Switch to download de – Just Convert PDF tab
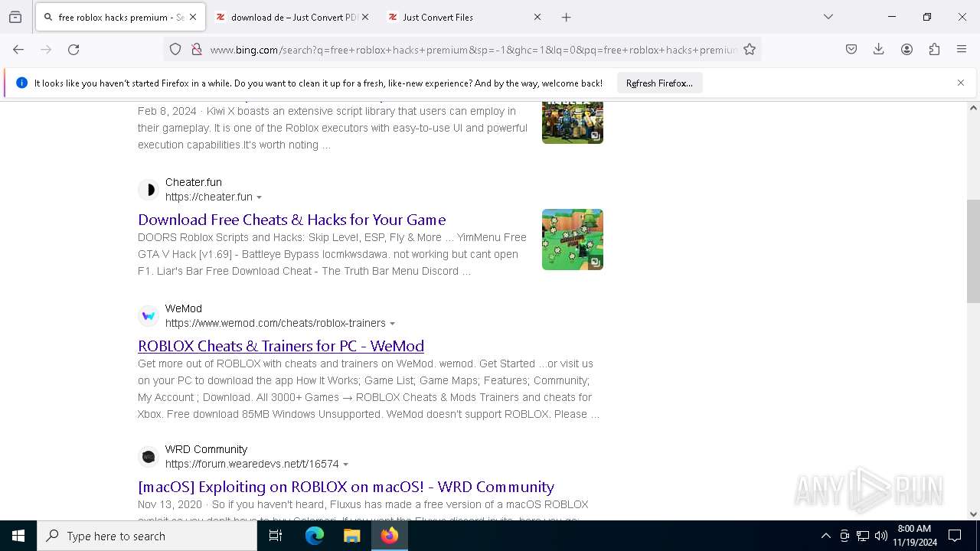Screen dimensions: 980x551 point(292,17)
